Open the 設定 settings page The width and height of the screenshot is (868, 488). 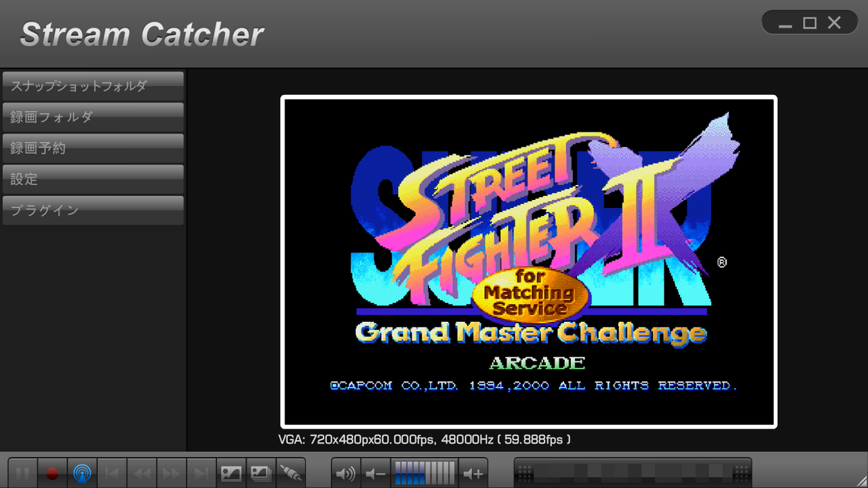tap(93, 179)
